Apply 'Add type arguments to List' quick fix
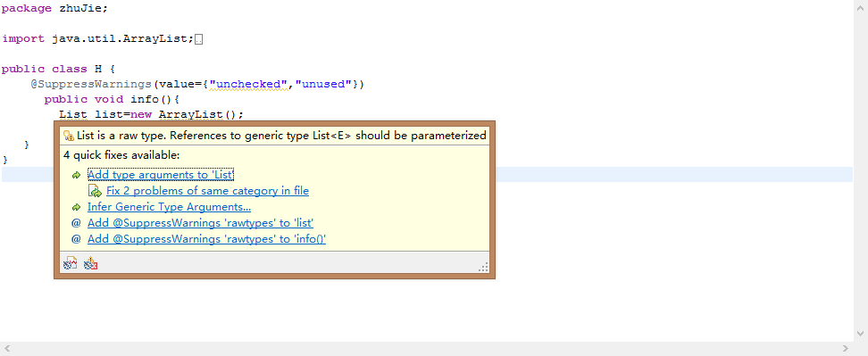Viewport: 868px width, 356px height. pyautogui.click(x=161, y=175)
